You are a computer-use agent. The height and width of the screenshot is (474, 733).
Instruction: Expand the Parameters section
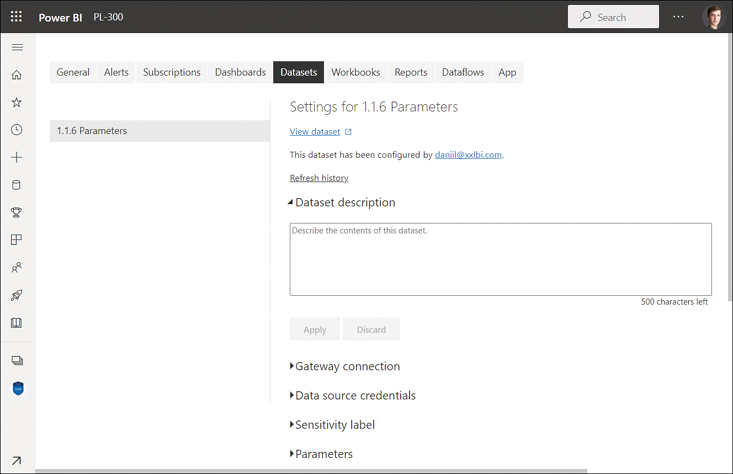tap(321, 454)
